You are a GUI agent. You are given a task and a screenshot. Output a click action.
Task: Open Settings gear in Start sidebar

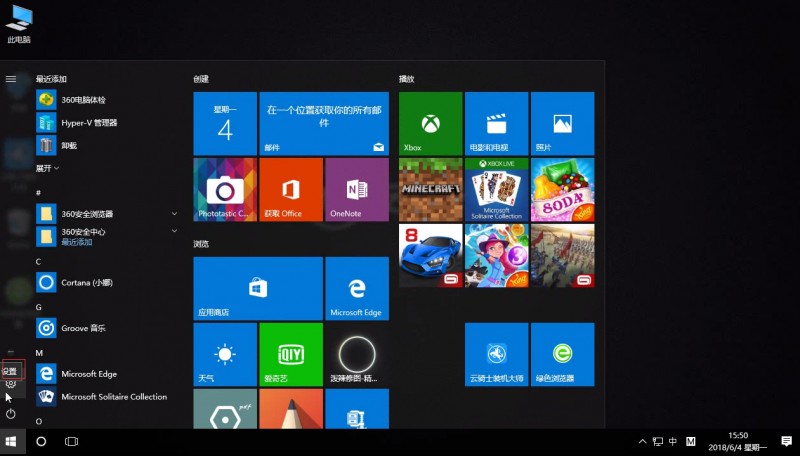pyautogui.click(x=11, y=384)
